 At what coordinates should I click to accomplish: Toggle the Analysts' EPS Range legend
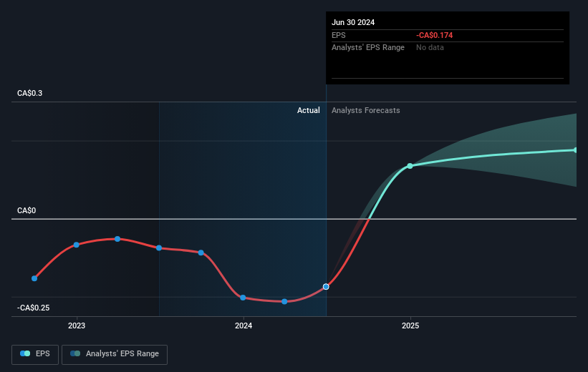pos(115,354)
